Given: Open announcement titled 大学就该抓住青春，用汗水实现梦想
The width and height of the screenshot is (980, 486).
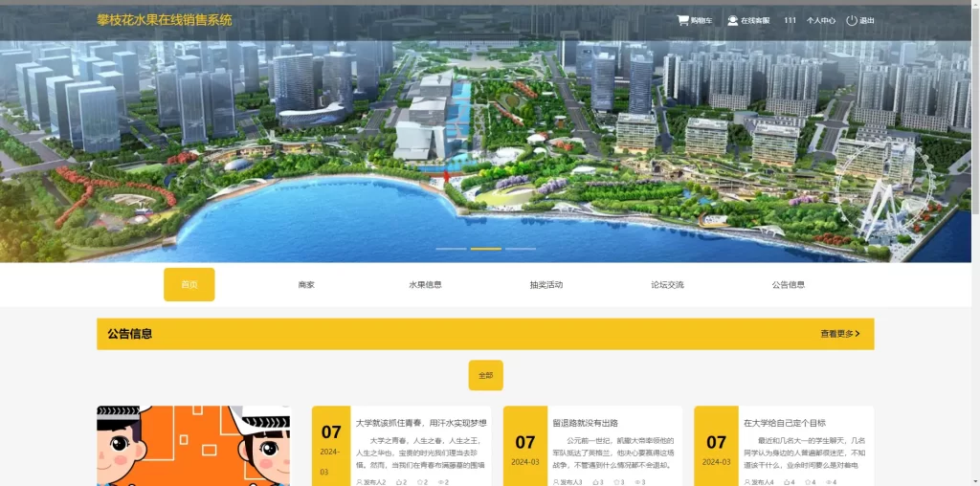Looking at the screenshot, I should point(421,423).
